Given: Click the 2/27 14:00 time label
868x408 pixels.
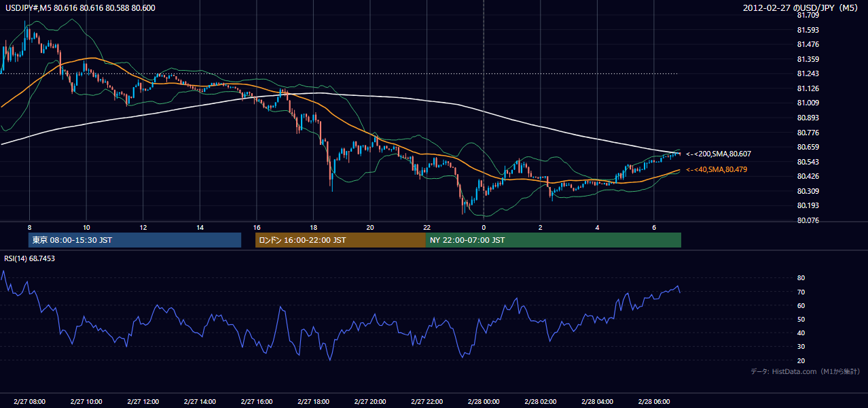Looking at the screenshot, I should (x=200, y=402).
